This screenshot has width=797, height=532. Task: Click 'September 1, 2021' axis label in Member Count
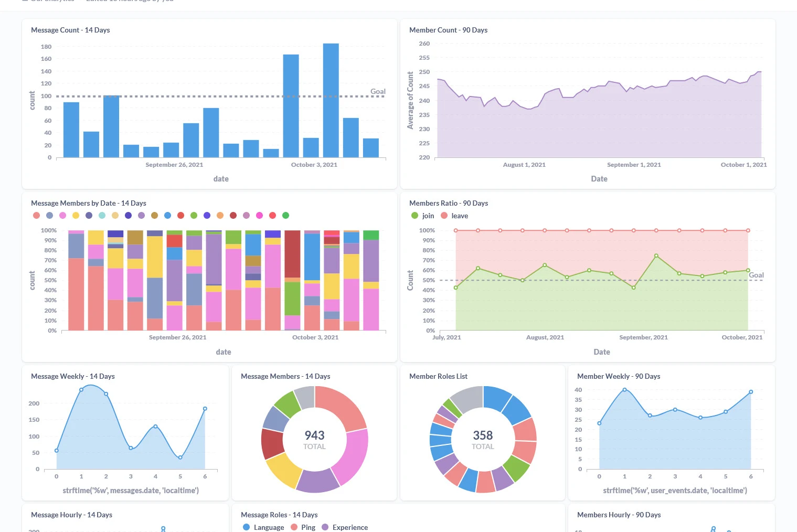coord(634,165)
